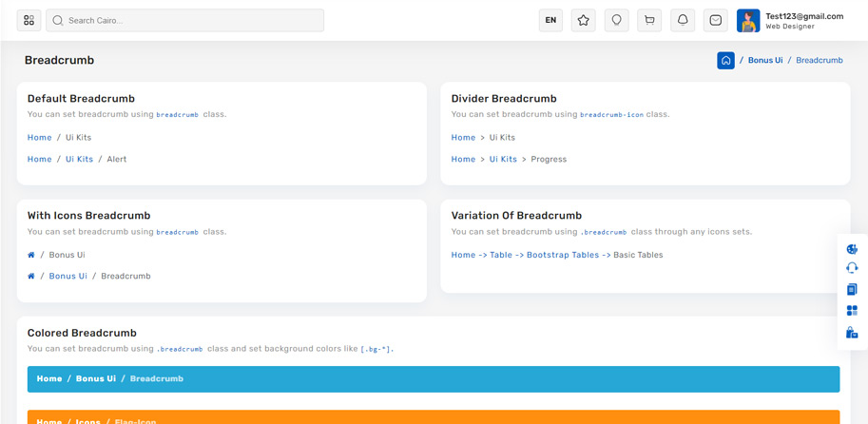Click Colored Breadcrumb heading
The height and width of the screenshot is (424, 868).
pos(82,333)
